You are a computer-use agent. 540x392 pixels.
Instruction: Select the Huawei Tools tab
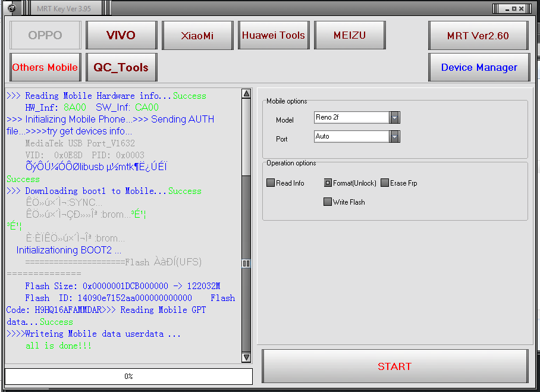[274, 35]
